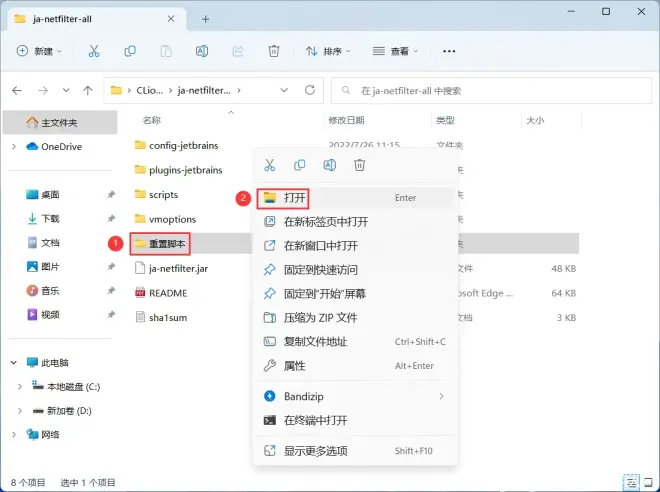Sort by the 大小 column header
Image resolution: width=660 pixels, height=492 pixels.
point(535,120)
